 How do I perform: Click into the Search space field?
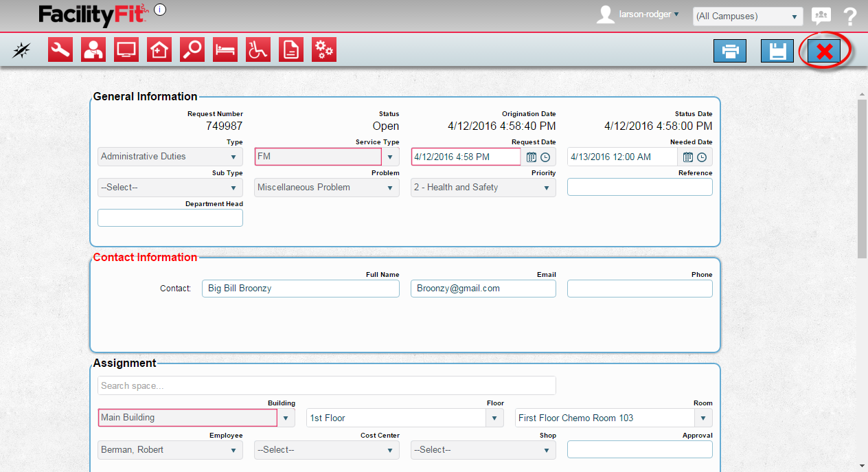[x=326, y=385]
